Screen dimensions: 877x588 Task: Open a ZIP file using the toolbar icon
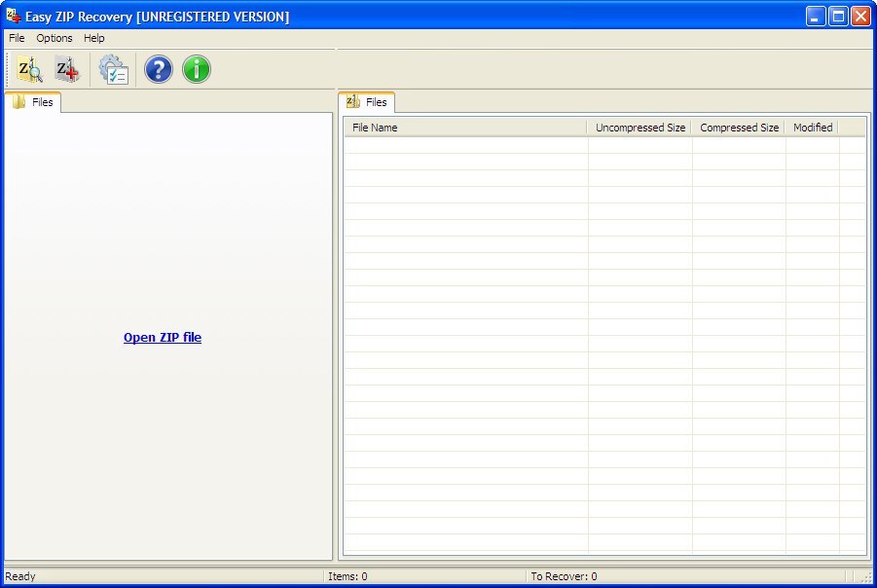pyautogui.click(x=29, y=69)
